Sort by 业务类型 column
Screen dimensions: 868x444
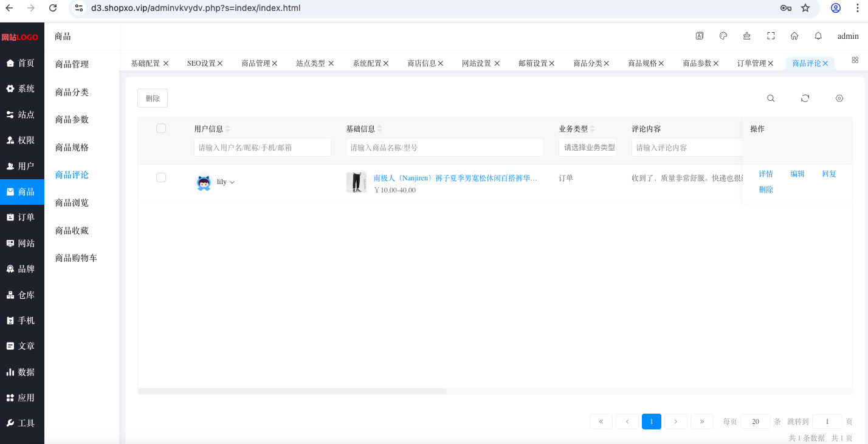(593, 129)
